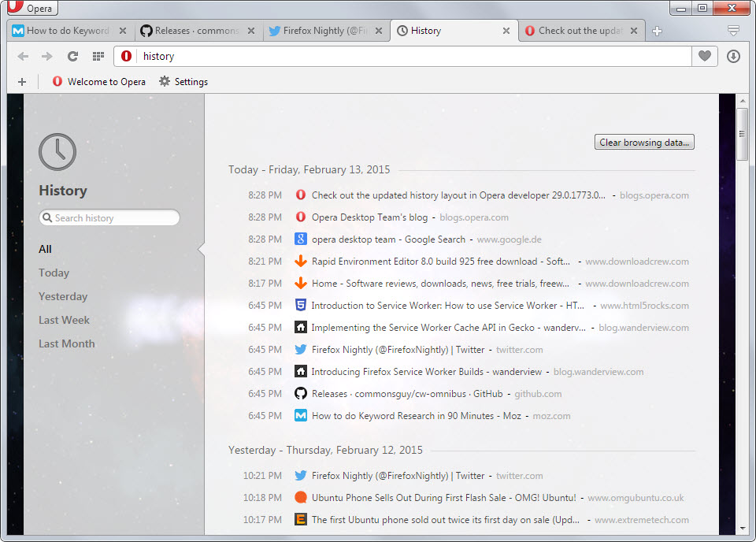Open Settings bookmark in bookmarks bar

point(183,82)
